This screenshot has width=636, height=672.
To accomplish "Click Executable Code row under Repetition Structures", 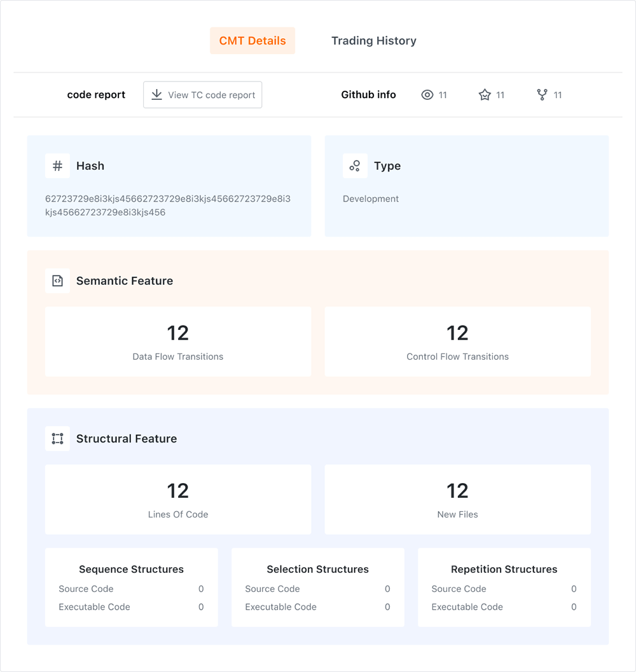I will (x=504, y=607).
